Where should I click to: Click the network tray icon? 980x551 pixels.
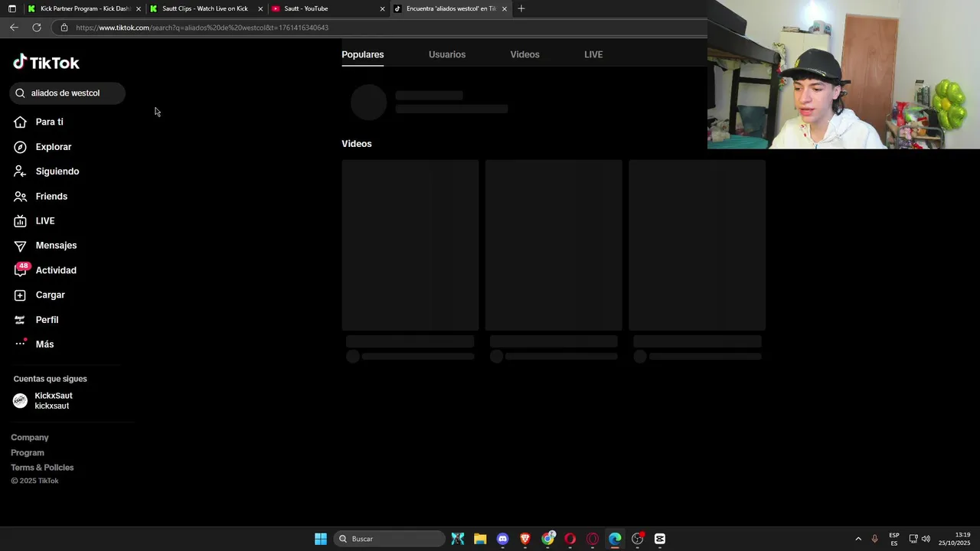pyautogui.click(x=913, y=539)
